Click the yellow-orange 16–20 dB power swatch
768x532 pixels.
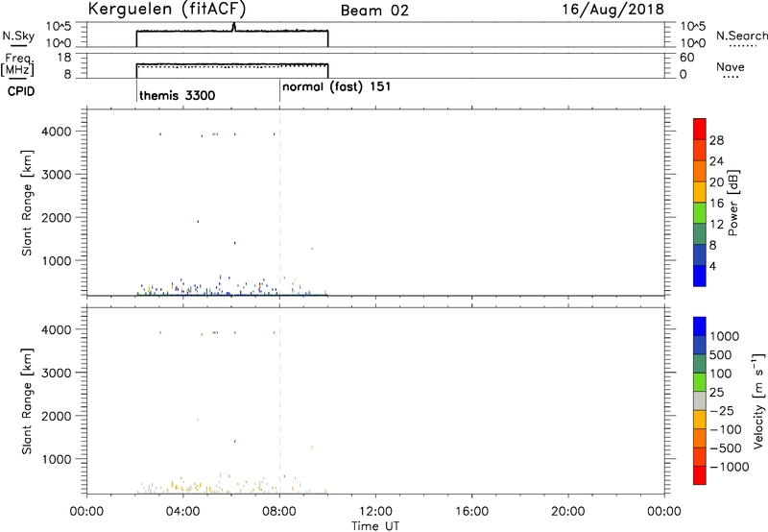coord(700,191)
